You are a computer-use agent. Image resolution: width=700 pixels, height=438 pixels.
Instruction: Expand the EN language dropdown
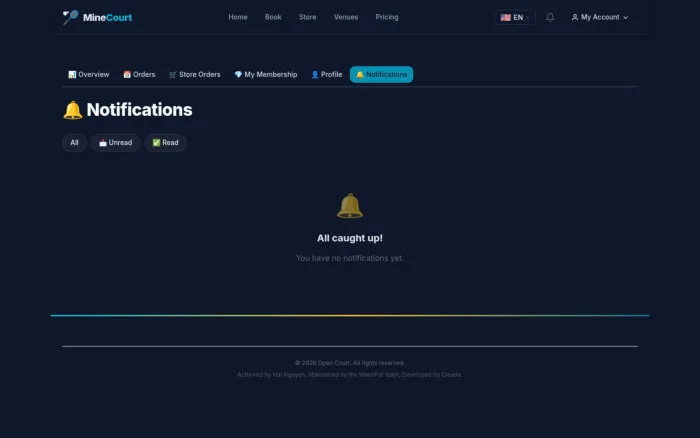(515, 17)
